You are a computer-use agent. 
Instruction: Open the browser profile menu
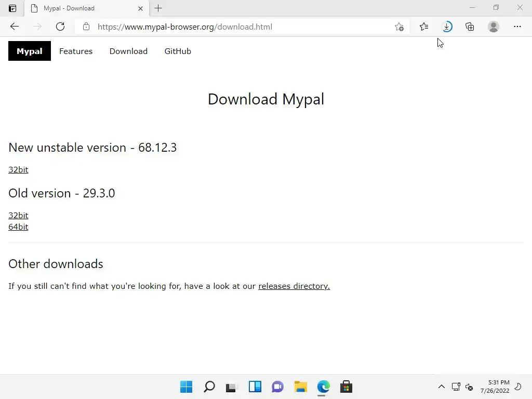click(494, 26)
